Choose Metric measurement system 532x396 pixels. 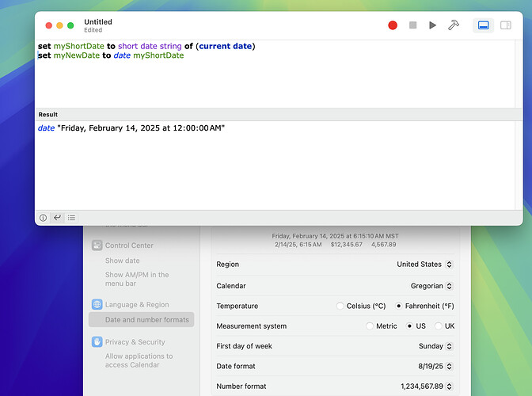370,326
